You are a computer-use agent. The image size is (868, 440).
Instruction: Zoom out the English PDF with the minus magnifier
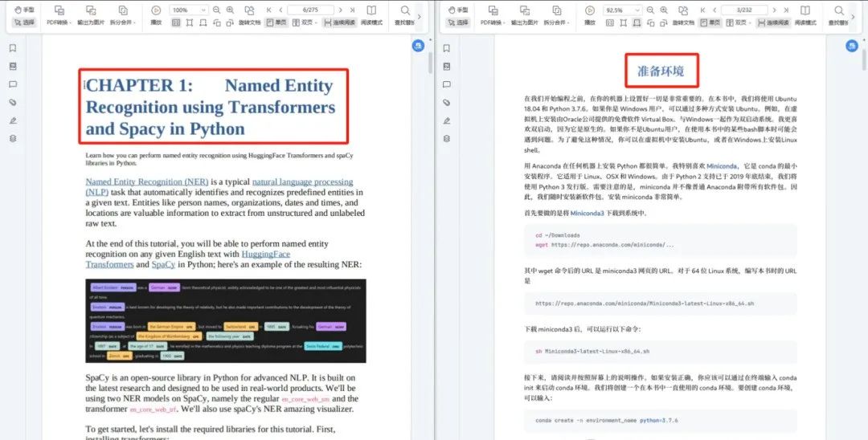(216, 10)
